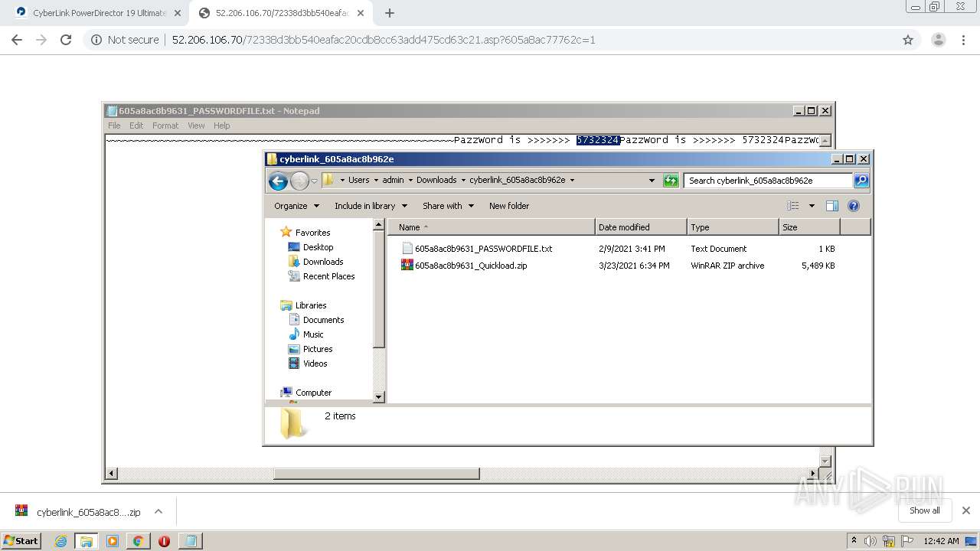
Task: Click the magnifier search icon in Explorer
Action: (x=861, y=181)
